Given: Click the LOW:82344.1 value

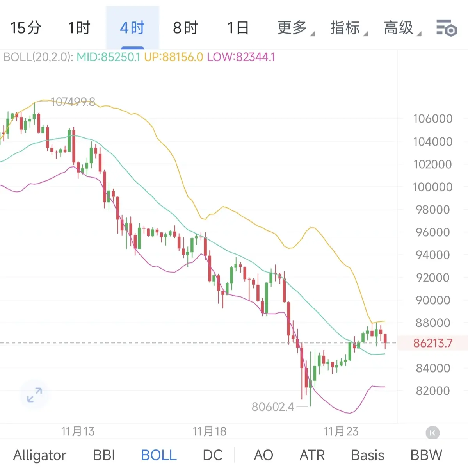Looking at the screenshot, I should click(x=241, y=57).
